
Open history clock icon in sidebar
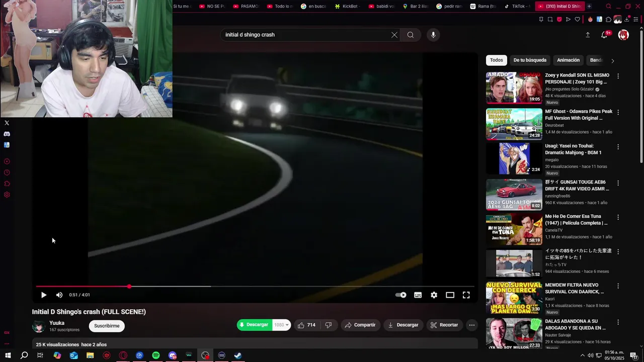point(7,172)
